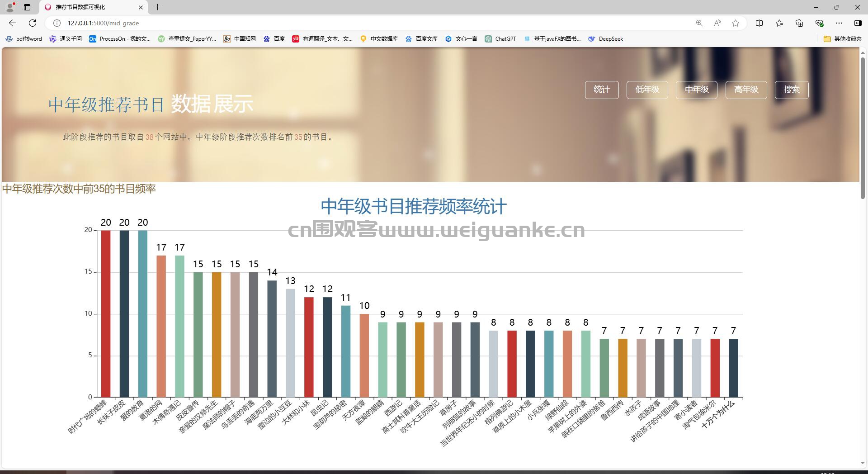
Task: Switch to the 高年级 page
Action: pos(746,90)
